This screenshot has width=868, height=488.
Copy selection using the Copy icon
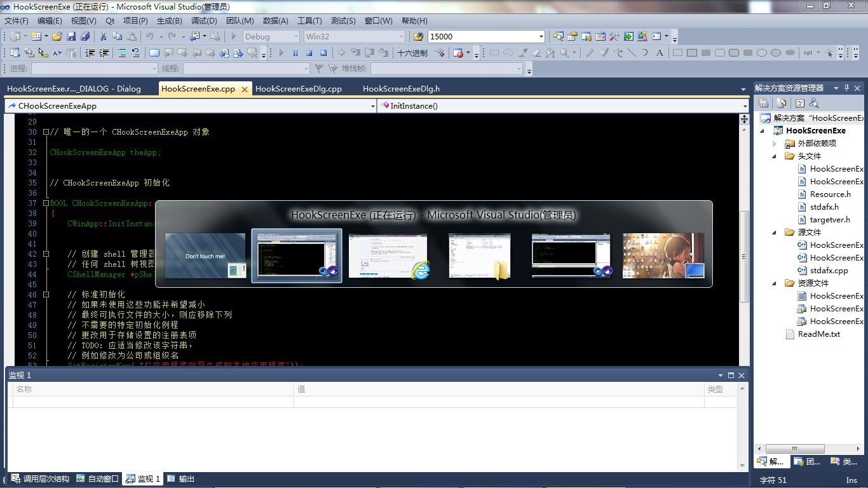point(118,37)
